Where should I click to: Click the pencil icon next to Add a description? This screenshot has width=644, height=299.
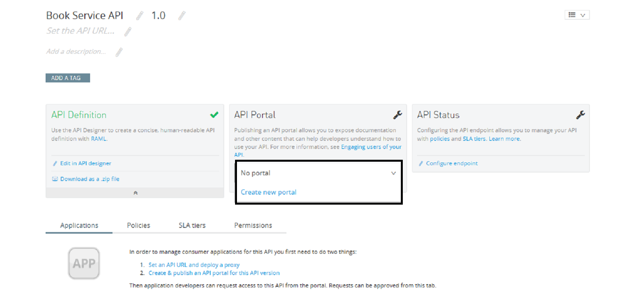coord(119,52)
